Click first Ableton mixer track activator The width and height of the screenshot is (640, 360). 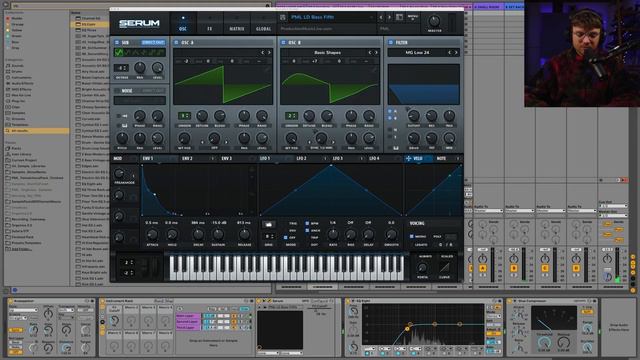click(483, 268)
